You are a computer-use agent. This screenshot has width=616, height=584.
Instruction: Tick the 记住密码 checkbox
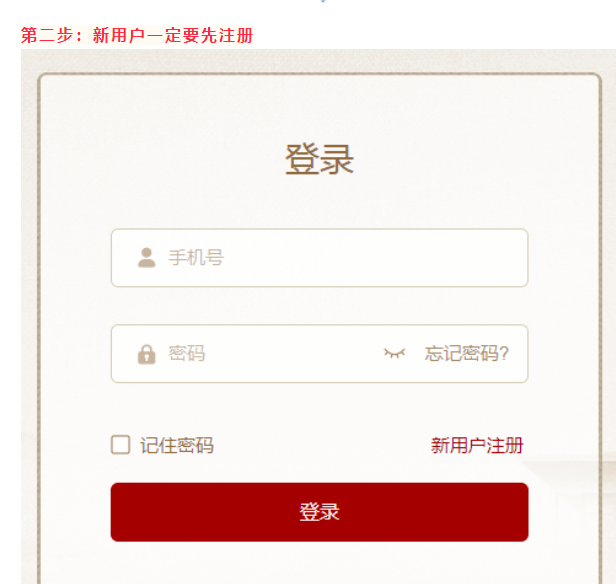pyautogui.click(x=121, y=445)
